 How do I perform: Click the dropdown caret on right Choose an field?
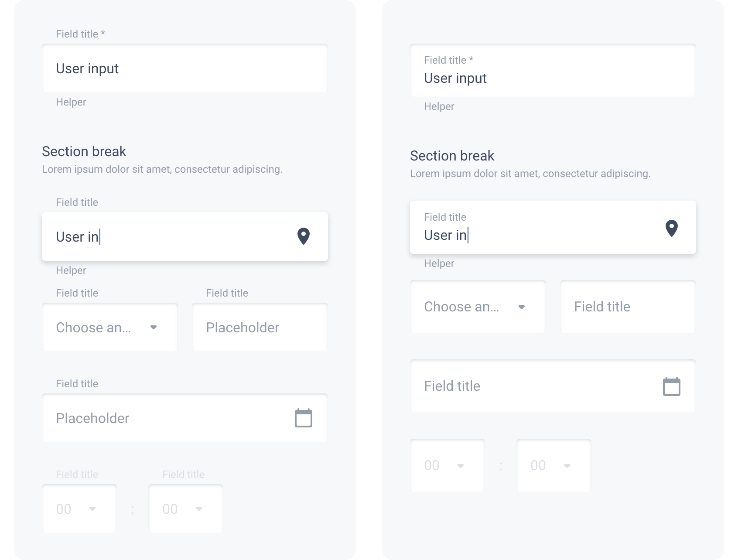tap(522, 307)
